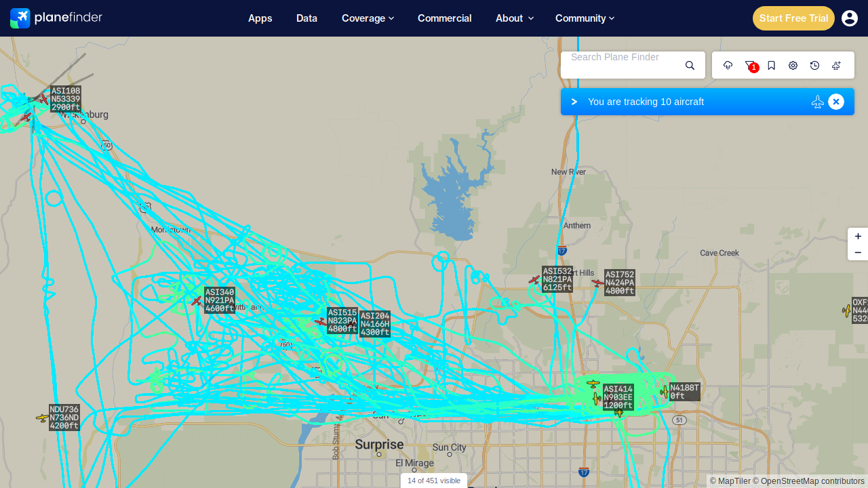Open the Coverage dropdown menu
Image resolution: width=868 pixels, height=488 pixels.
(368, 18)
